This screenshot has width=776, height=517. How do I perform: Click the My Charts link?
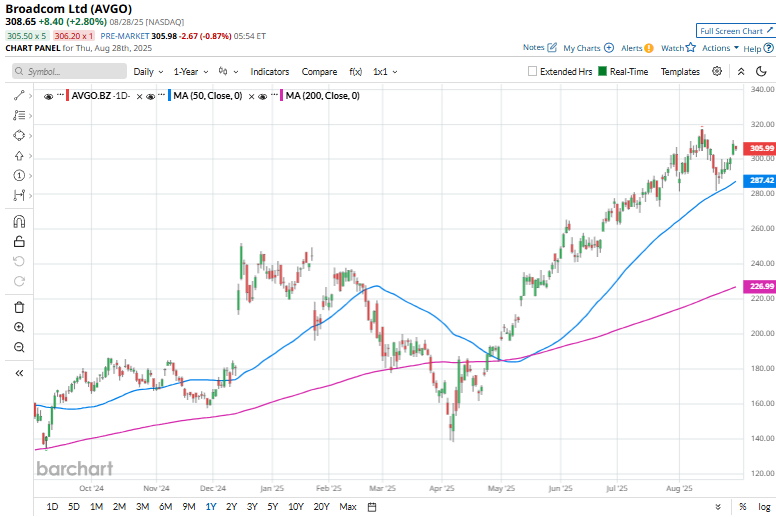(x=582, y=48)
